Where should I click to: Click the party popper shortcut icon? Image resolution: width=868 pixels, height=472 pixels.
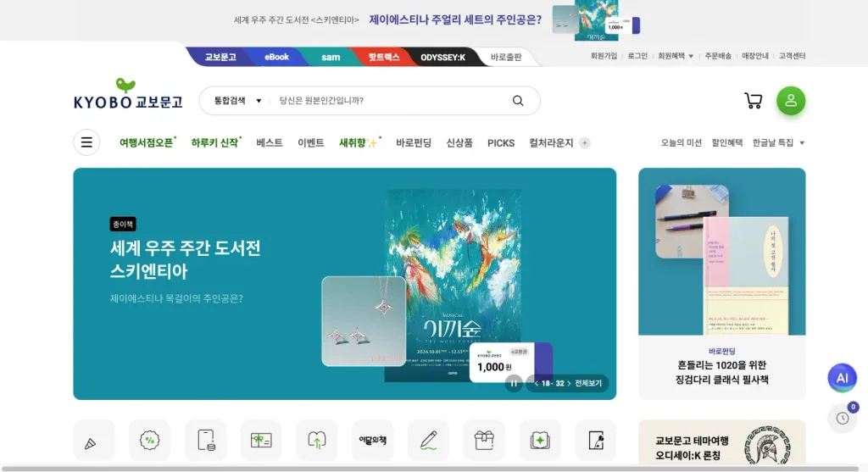click(93, 441)
